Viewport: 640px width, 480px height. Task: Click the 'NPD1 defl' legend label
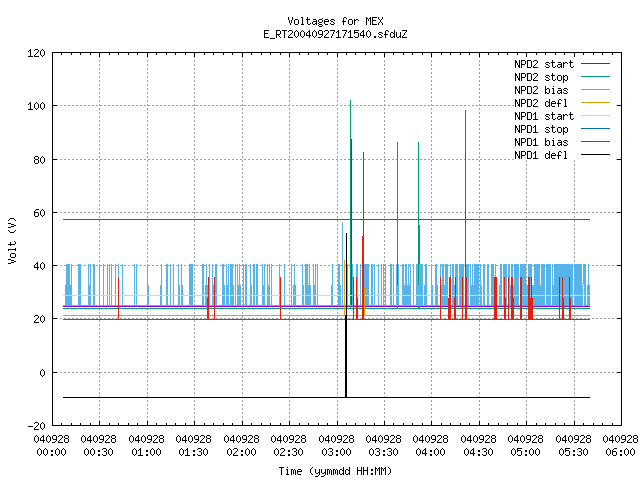point(541,156)
